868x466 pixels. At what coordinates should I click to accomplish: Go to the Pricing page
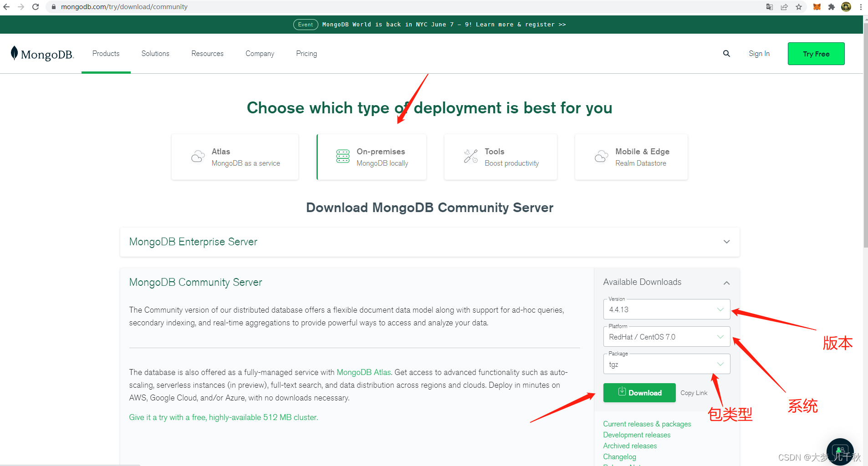(306, 54)
